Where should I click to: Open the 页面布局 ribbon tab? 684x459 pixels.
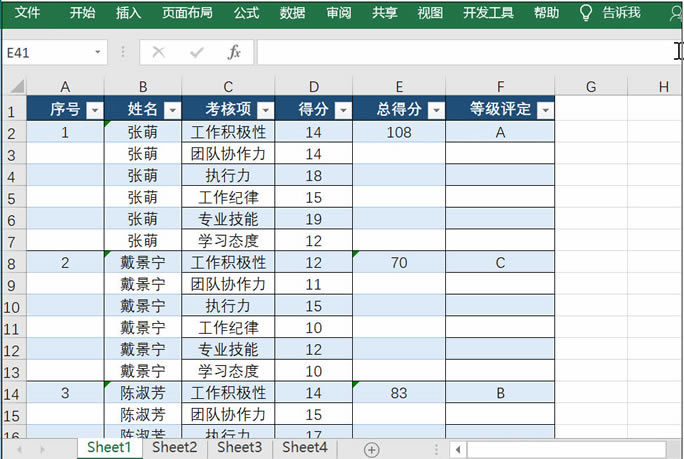187,13
